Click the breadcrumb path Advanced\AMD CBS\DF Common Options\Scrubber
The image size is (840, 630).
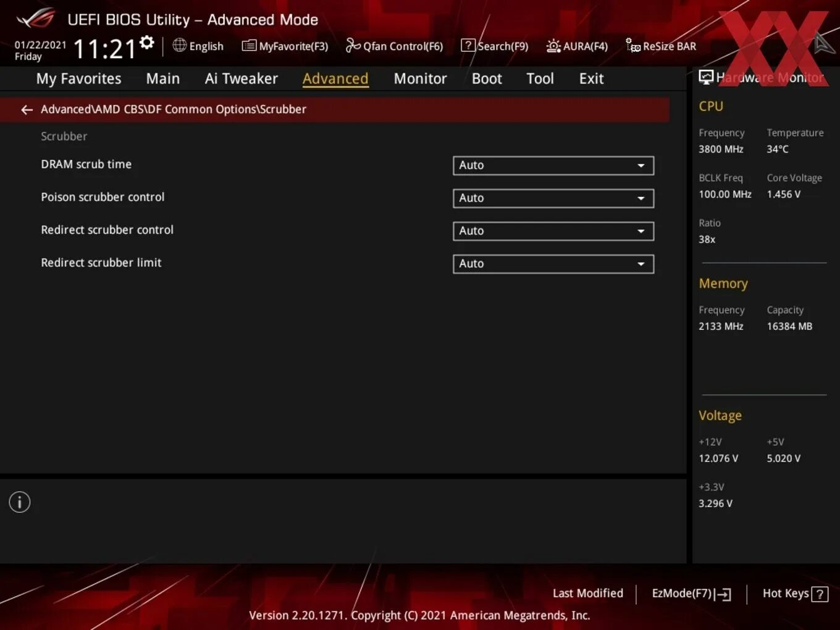(x=174, y=109)
